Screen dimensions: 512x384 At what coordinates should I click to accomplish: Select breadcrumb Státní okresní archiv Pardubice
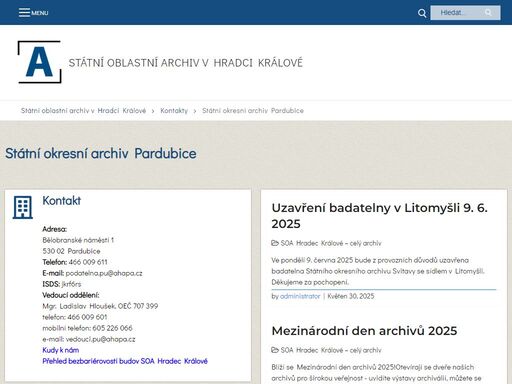click(x=253, y=111)
